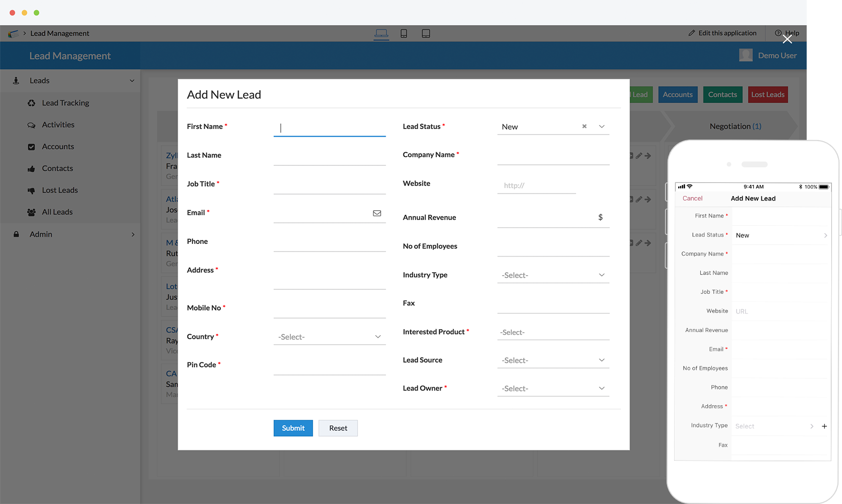Screen dimensions: 842x504
Task: Switch to desktop preview icon
Action: pyautogui.click(x=381, y=33)
